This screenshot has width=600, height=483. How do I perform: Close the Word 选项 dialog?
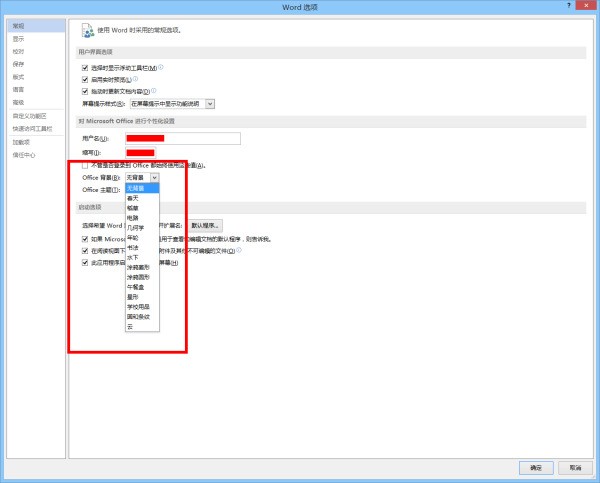(586, 5)
